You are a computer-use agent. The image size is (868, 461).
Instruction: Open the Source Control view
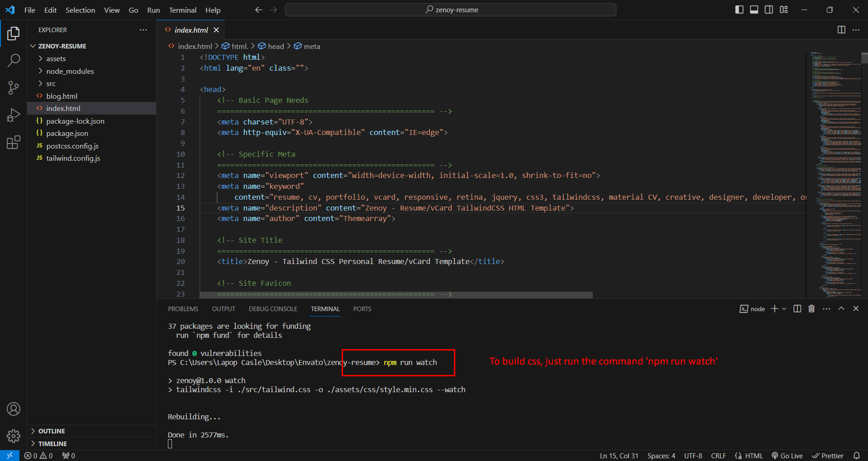(x=14, y=88)
